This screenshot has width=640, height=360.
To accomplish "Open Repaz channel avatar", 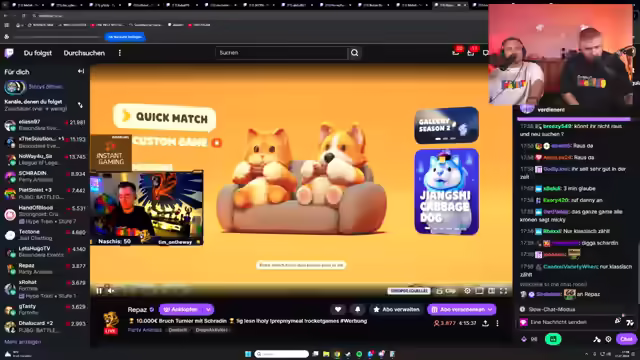I will [x=111, y=321].
